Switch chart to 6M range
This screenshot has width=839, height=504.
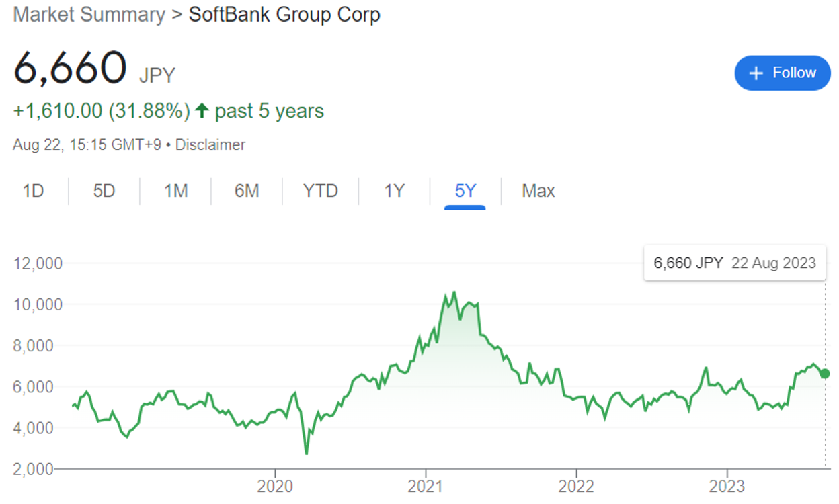click(247, 192)
